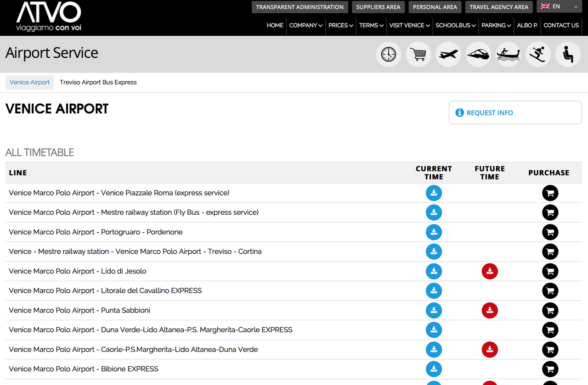Select the Portogruaro - Pordenone line name

click(x=96, y=232)
